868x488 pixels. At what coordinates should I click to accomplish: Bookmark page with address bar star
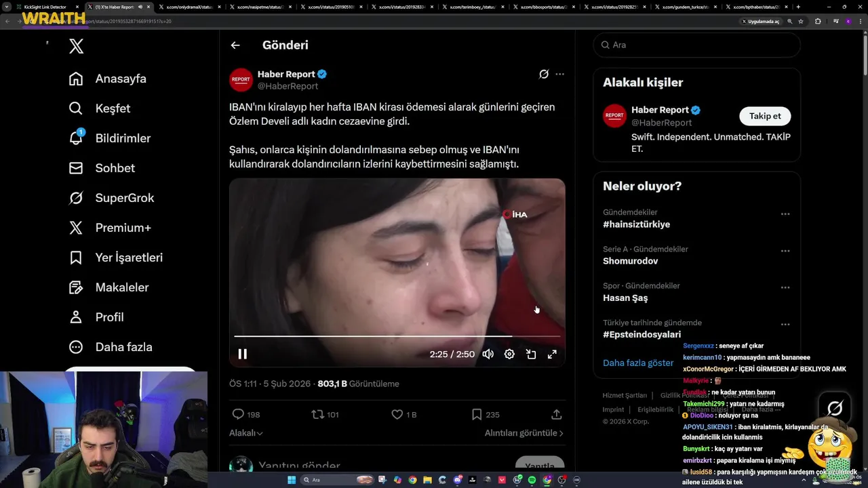(801, 21)
